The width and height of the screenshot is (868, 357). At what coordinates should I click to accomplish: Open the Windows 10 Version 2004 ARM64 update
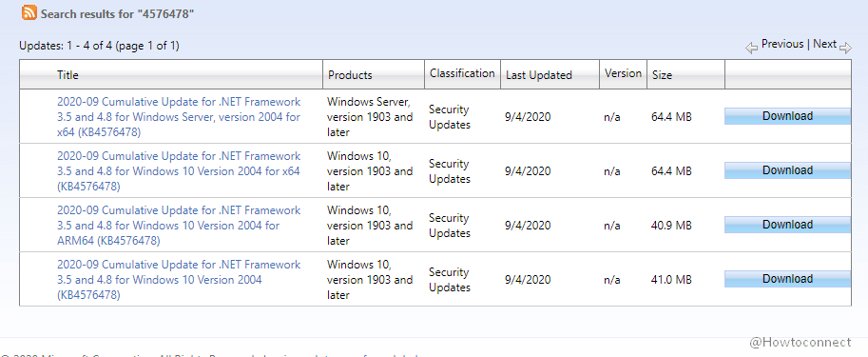tap(179, 226)
